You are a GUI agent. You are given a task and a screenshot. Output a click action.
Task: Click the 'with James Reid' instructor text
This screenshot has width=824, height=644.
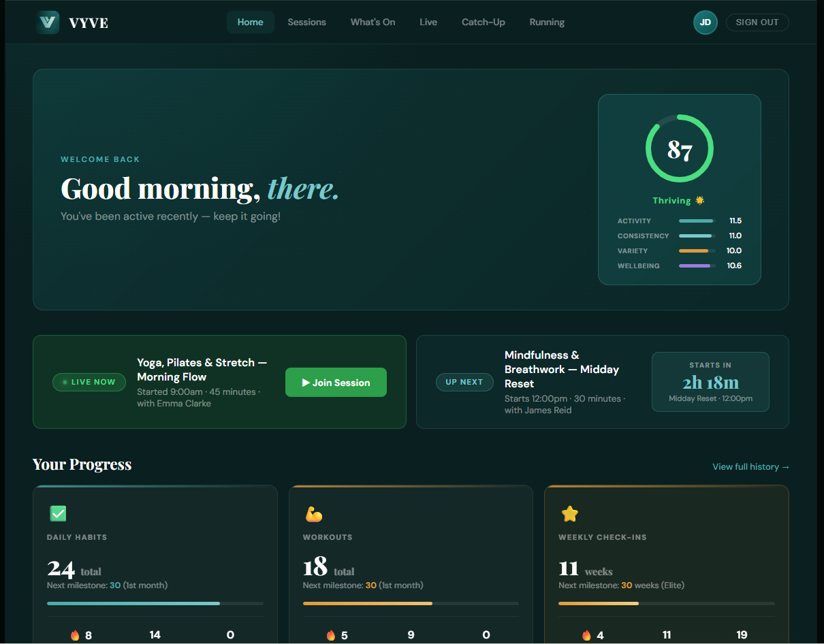538,410
